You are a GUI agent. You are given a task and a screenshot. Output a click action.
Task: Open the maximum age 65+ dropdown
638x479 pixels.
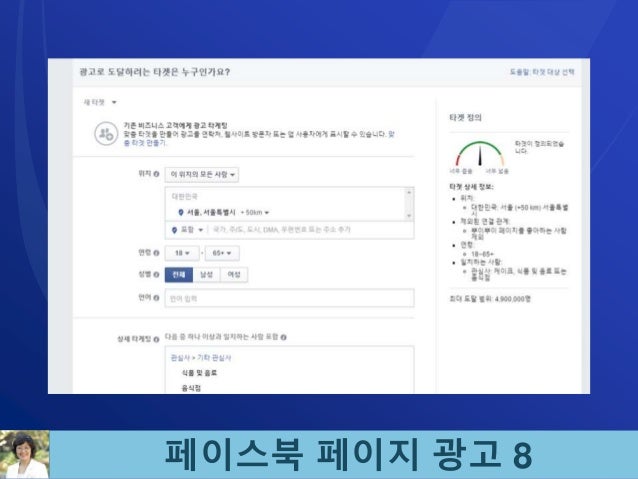(x=222, y=253)
